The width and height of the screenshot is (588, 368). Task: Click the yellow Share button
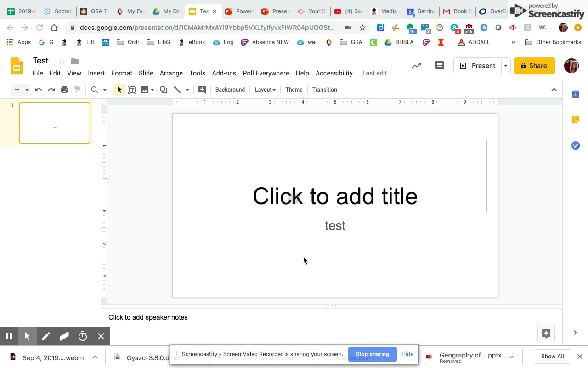(x=534, y=66)
